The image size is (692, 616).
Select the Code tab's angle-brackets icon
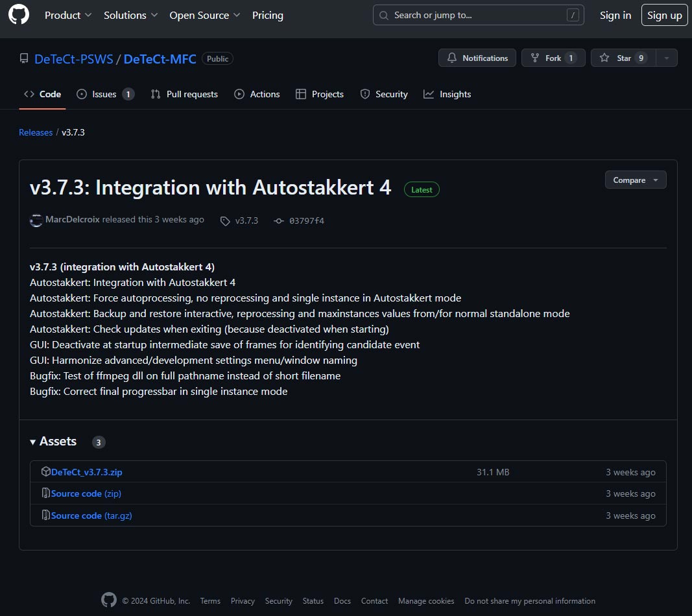tap(29, 94)
